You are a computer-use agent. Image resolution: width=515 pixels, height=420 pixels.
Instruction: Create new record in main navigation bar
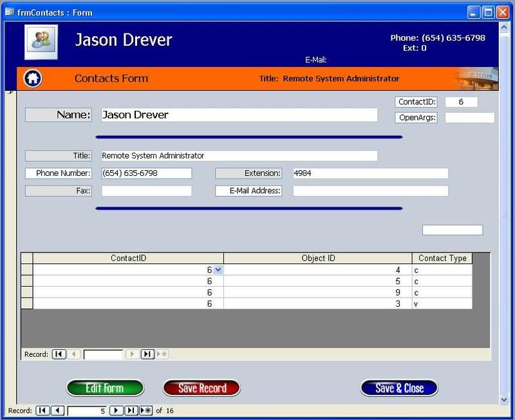tap(145, 410)
